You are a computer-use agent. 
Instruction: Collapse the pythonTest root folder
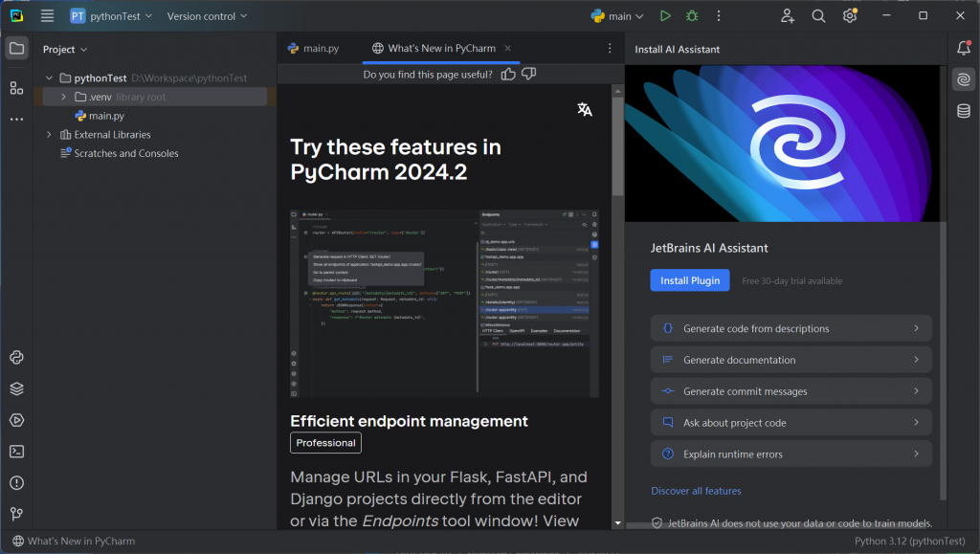pyautogui.click(x=49, y=78)
